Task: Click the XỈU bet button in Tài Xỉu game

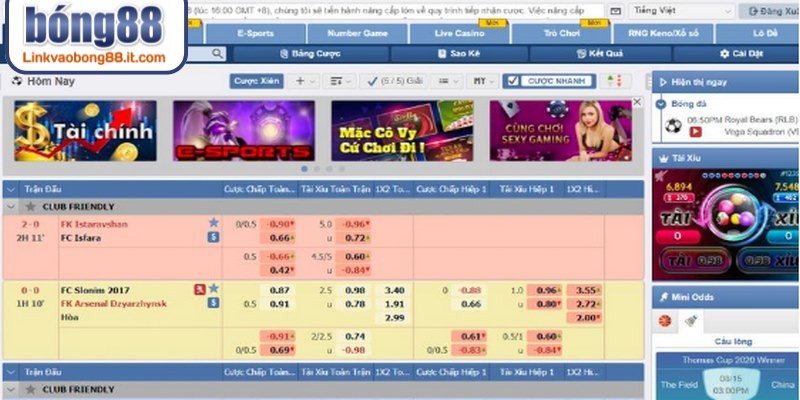Action: coord(768,261)
